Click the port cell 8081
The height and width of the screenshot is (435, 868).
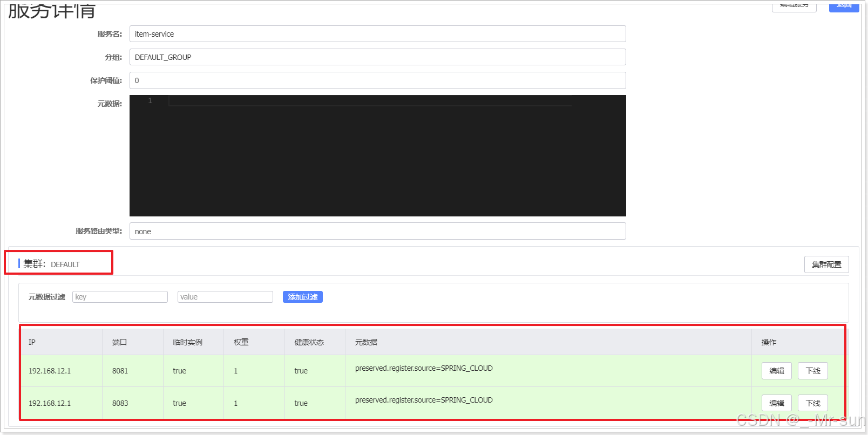[x=120, y=371]
